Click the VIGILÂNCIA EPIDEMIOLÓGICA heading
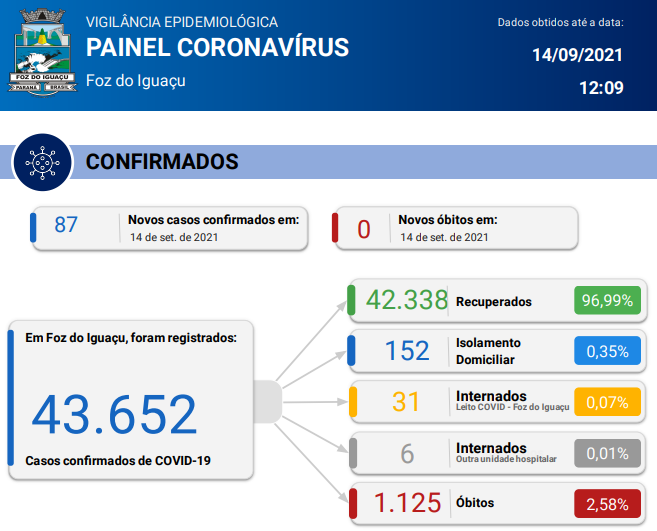 pos(182,22)
